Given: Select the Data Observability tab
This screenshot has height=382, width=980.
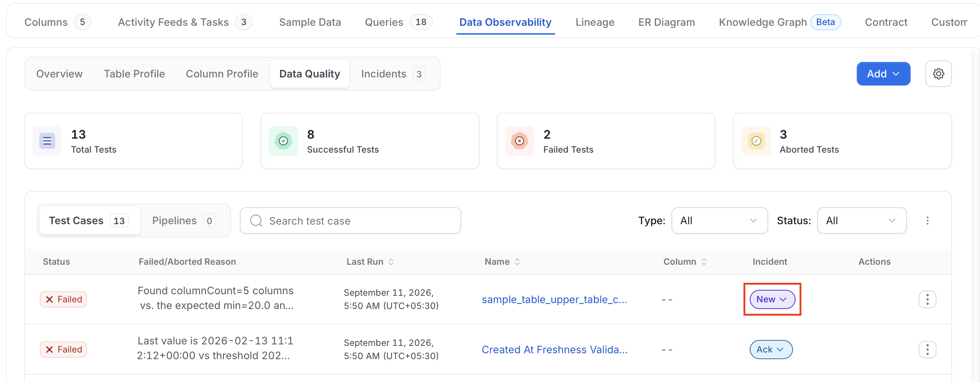Looking at the screenshot, I should (505, 22).
